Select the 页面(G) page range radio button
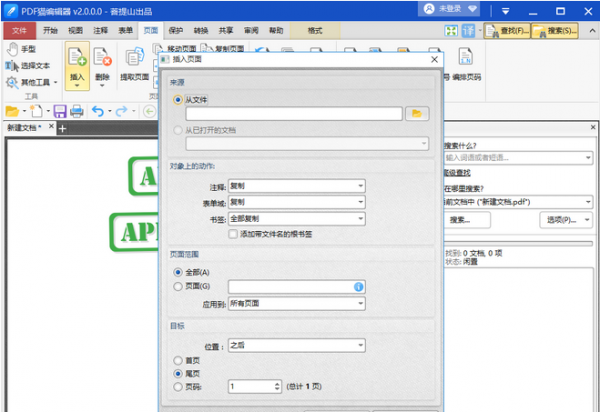This screenshot has width=600, height=412. [179, 287]
